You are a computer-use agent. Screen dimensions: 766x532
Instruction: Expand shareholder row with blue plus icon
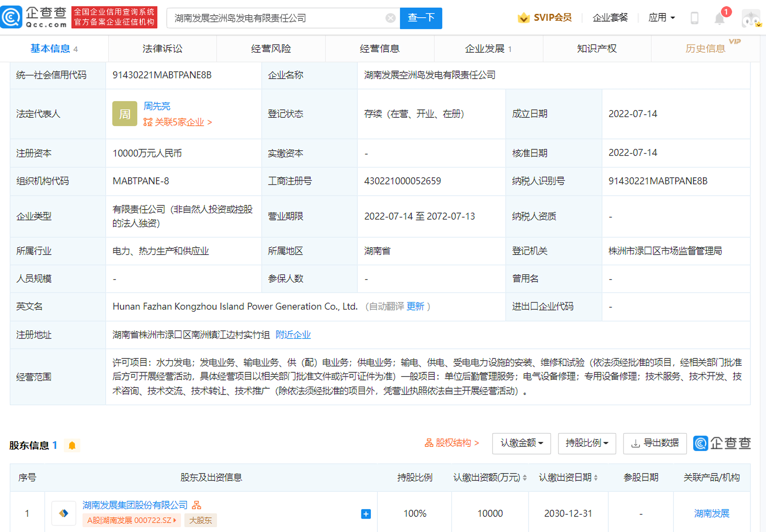pos(366,514)
